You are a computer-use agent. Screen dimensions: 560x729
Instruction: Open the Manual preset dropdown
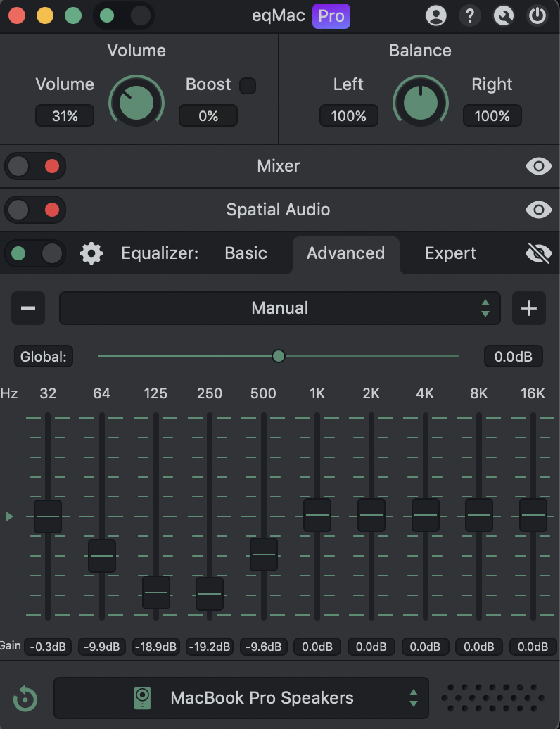pyautogui.click(x=280, y=308)
